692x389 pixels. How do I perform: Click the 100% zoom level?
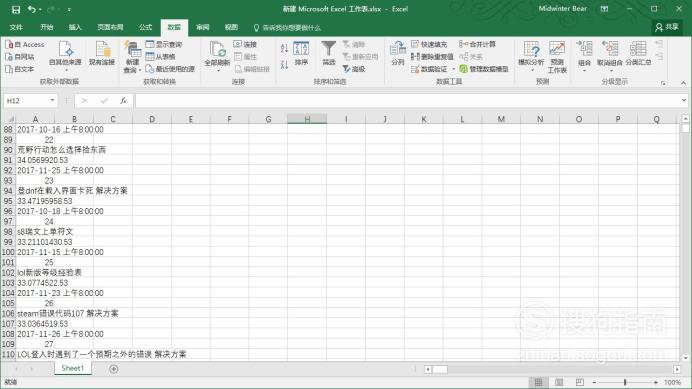coord(673,382)
